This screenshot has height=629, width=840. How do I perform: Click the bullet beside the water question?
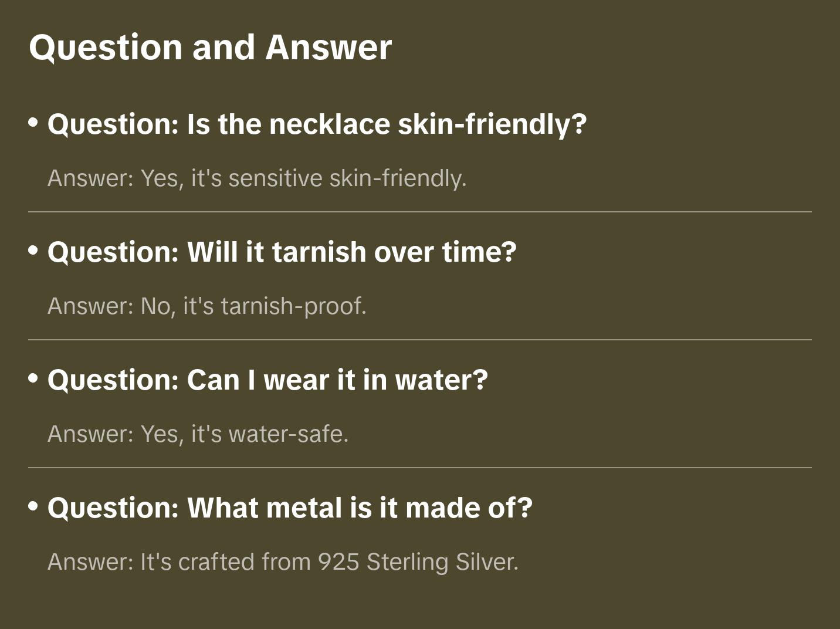[33, 378]
